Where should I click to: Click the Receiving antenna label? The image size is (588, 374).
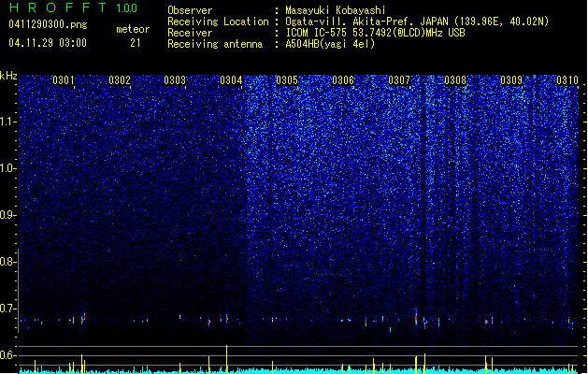pos(215,44)
